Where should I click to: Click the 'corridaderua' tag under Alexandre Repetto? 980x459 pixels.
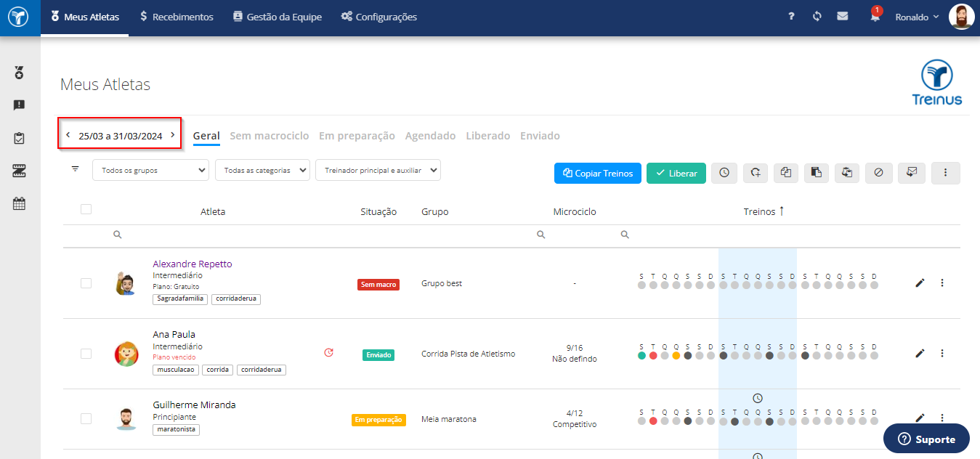pyautogui.click(x=236, y=298)
